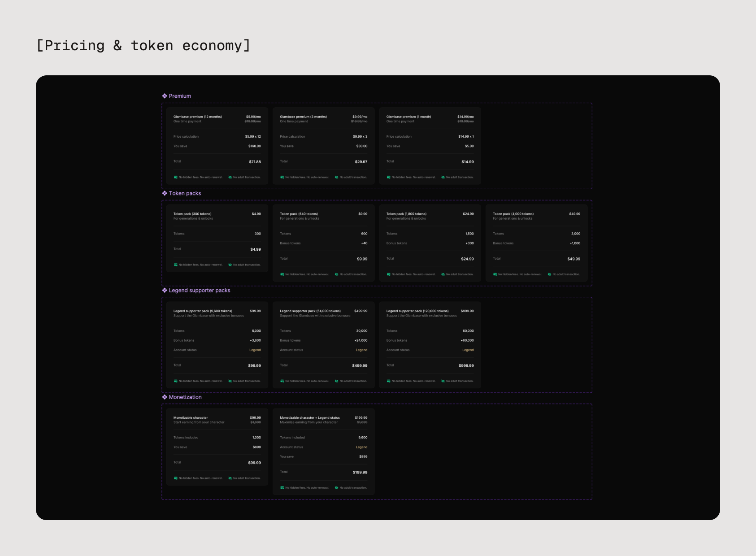The image size is (756, 556).
Task: Click green card icon in 4,000 tokens pack
Action: [x=495, y=274]
